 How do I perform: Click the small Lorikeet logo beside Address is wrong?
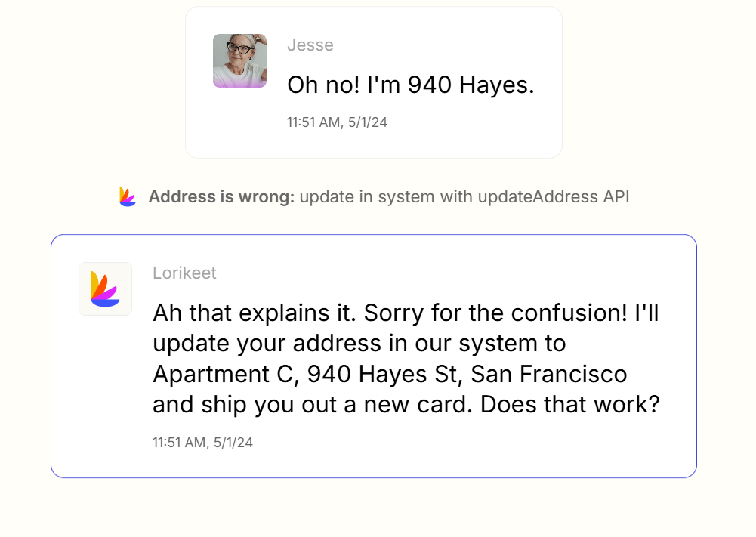point(128,196)
